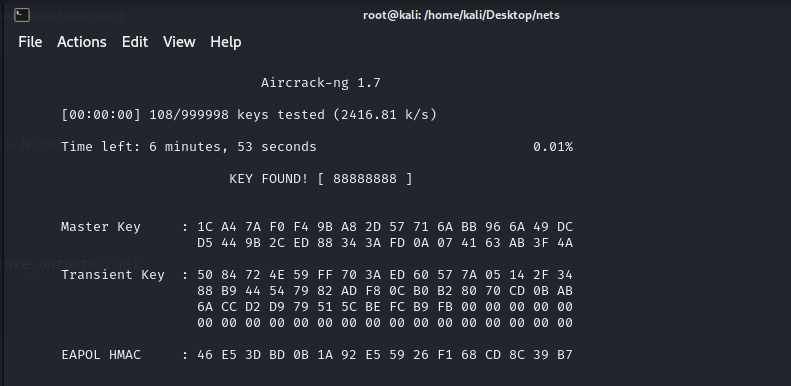Click the Master Key label
Screen dimensions: 791x386
(x=101, y=227)
